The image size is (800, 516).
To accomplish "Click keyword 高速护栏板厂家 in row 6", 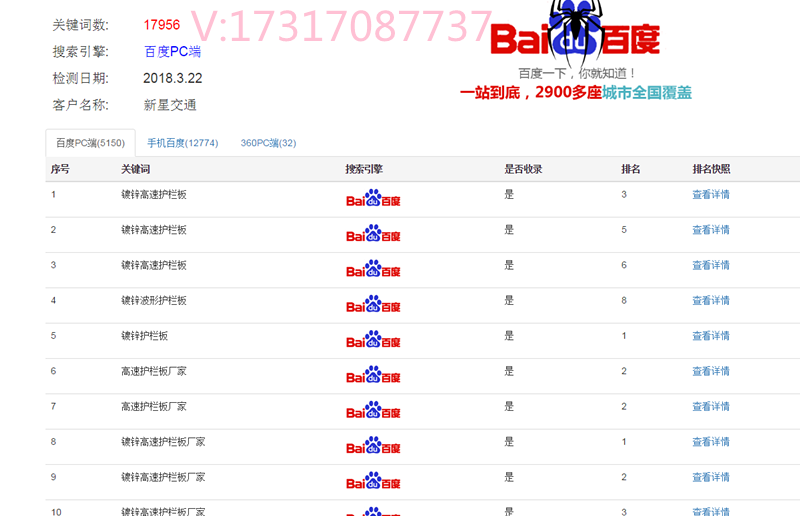I will [154, 371].
